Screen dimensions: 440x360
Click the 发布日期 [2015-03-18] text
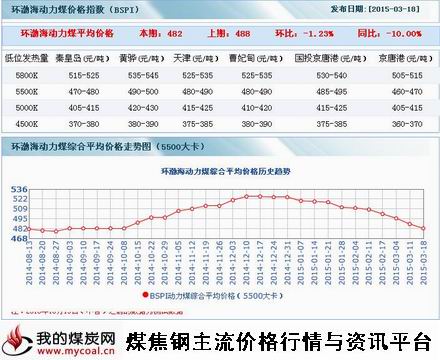click(x=375, y=9)
